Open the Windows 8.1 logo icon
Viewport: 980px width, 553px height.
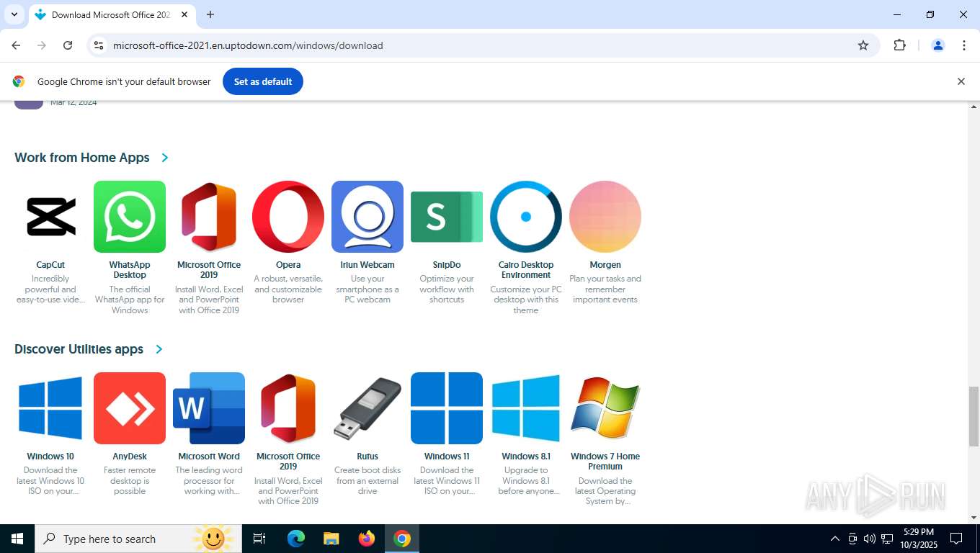pos(526,408)
